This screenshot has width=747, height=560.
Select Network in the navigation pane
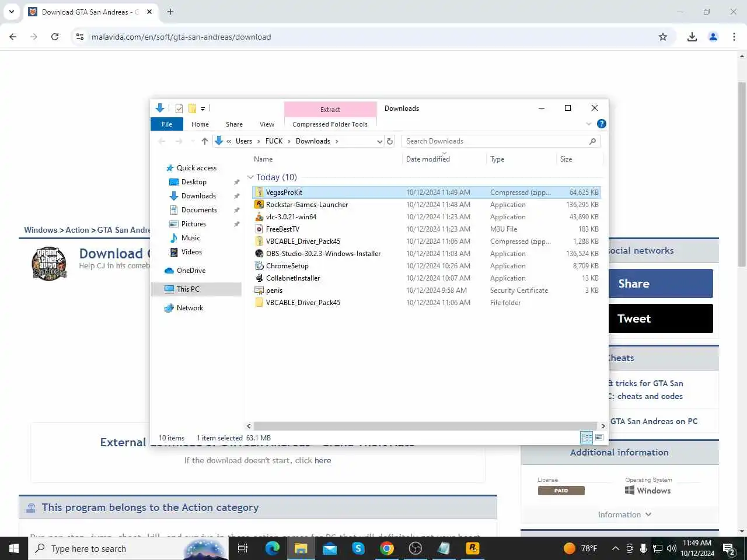tap(190, 308)
